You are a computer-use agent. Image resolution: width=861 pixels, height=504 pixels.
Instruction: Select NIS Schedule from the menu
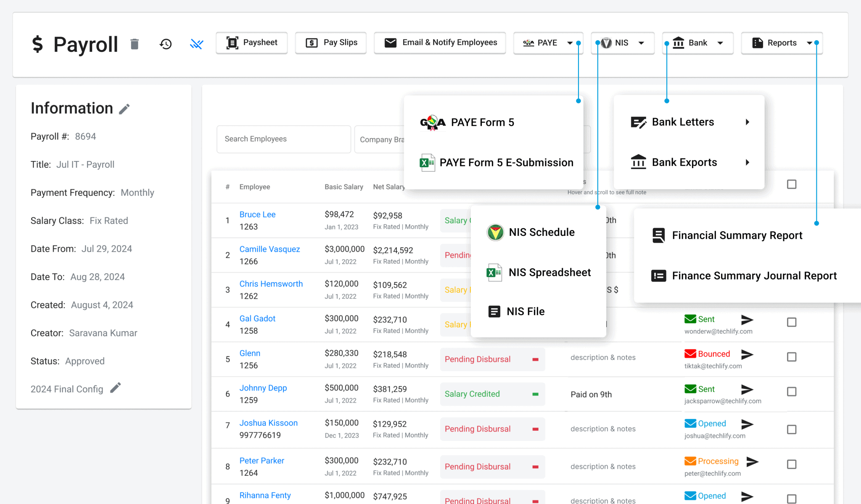[x=541, y=232]
